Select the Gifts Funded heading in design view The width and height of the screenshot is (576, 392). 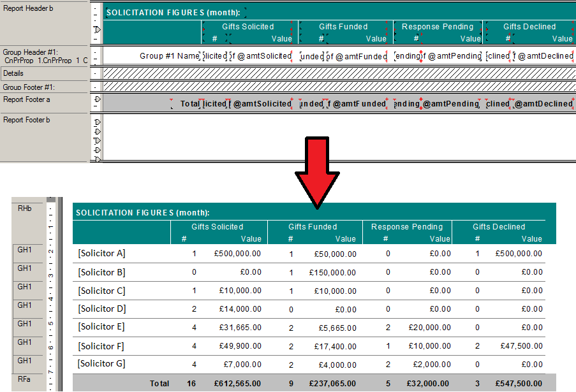tap(343, 26)
